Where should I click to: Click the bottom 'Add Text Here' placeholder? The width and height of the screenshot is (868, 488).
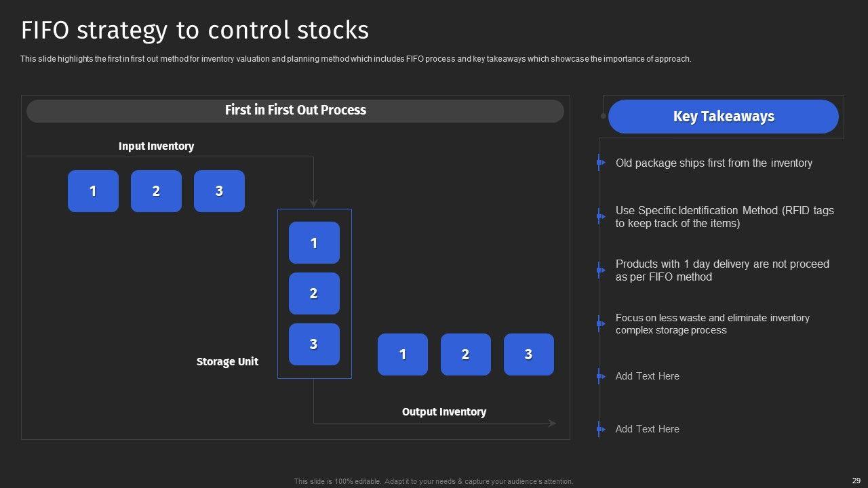(647, 429)
